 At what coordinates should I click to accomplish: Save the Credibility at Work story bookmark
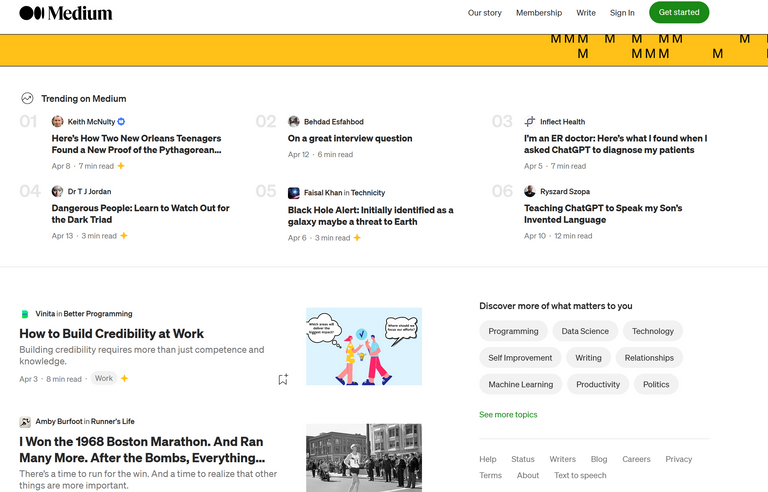coord(283,379)
